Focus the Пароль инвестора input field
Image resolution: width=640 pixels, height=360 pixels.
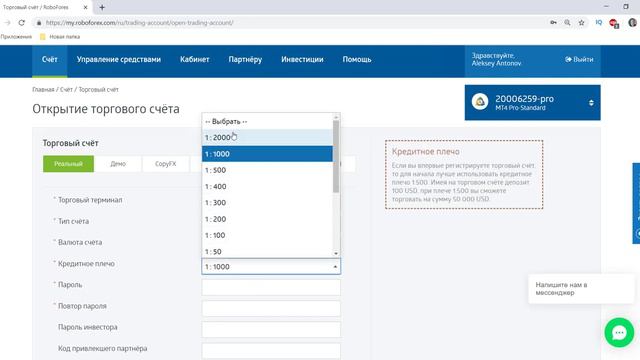pos(271,330)
